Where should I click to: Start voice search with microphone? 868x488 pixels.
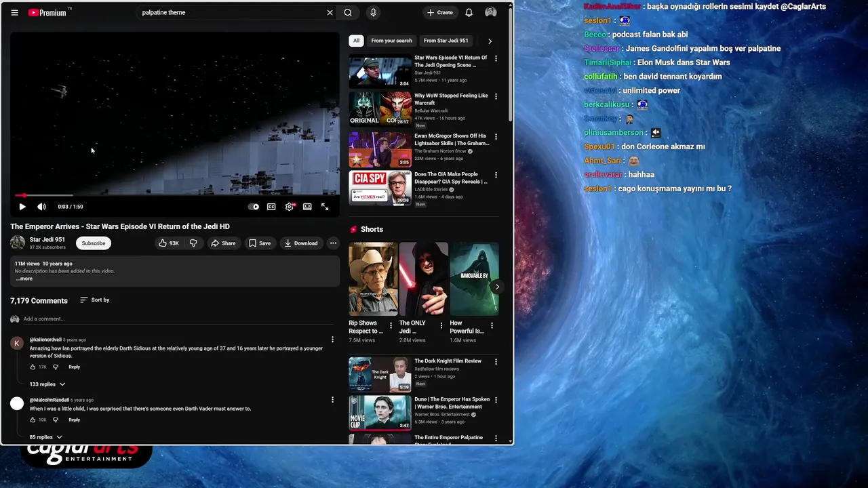pos(373,12)
